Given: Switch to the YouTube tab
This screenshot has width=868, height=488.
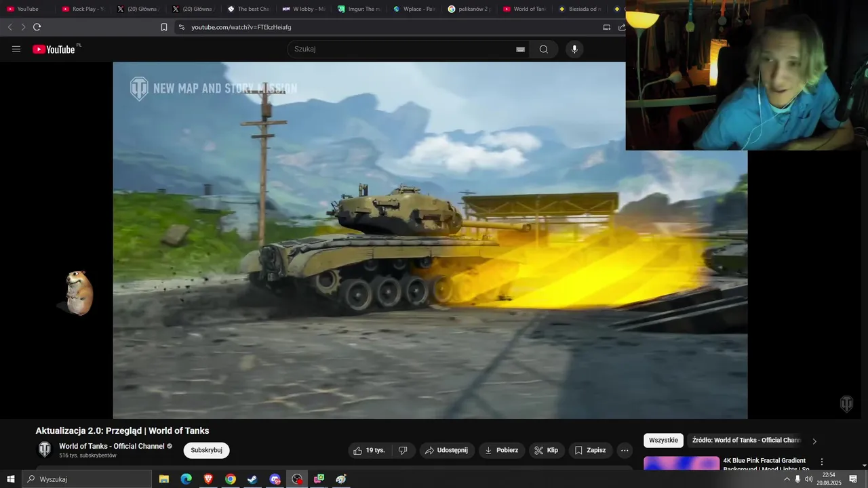Looking at the screenshot, I should pos(27,9).
